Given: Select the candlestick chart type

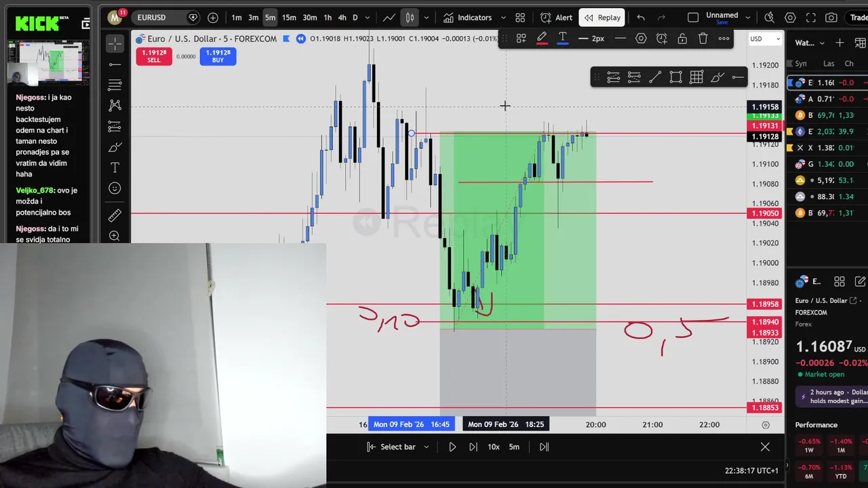Looking at the screenshot, I should pyautogui.click(x=410, y=18).
